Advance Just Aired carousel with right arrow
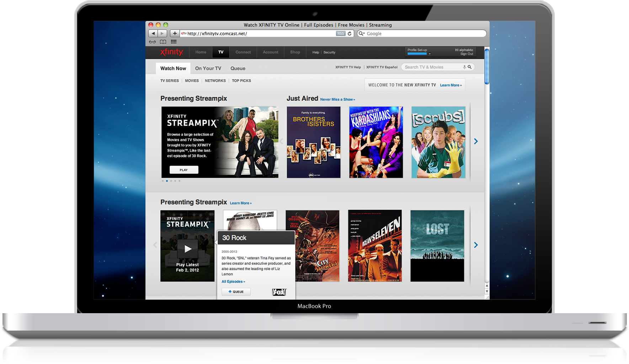 click(476, 141)
